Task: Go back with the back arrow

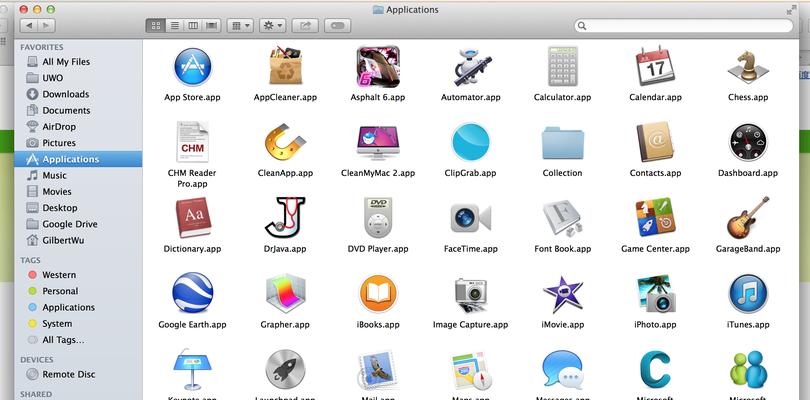Action: [x=28, y=25]
